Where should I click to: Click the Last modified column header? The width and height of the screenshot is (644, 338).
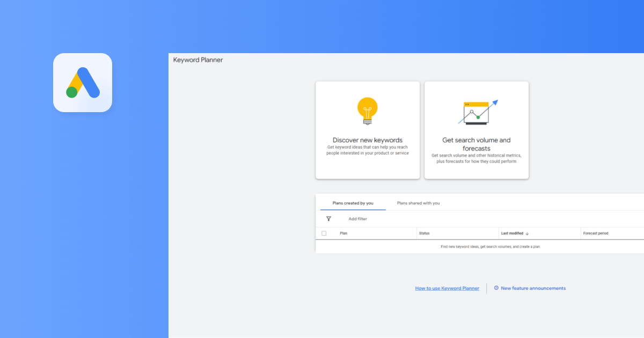click(512, 233)
